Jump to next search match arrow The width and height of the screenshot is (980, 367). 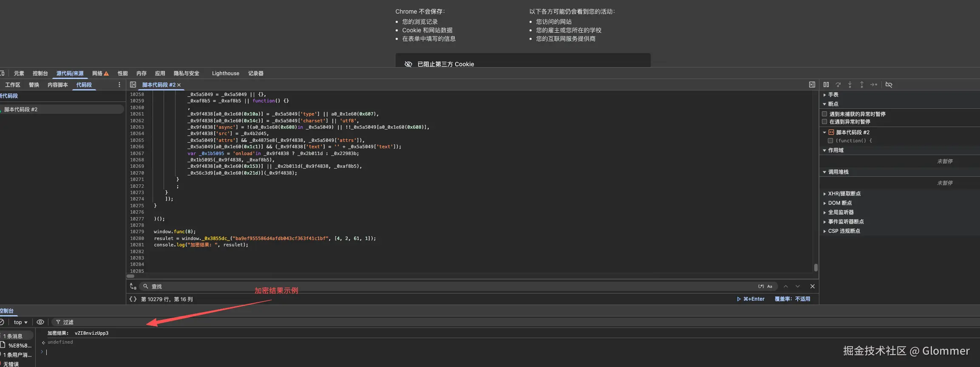click(798, 286)
